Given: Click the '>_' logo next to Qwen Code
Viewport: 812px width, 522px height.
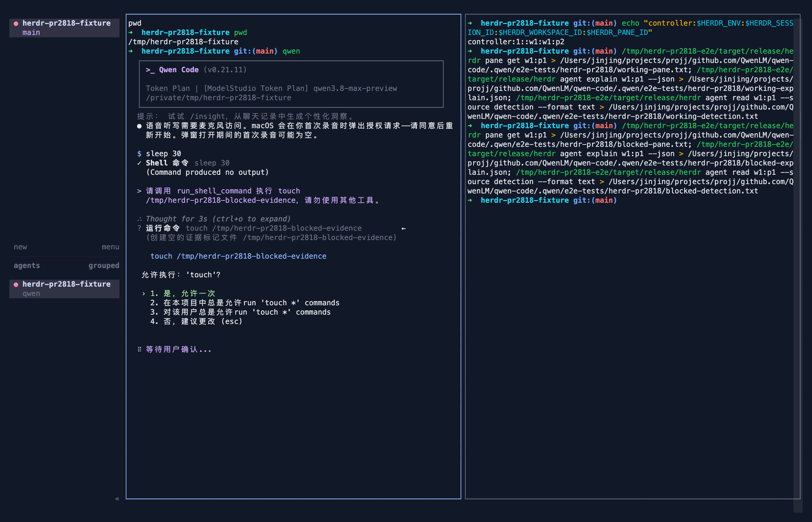Looking at the screenshot, I should pos(150,70).
